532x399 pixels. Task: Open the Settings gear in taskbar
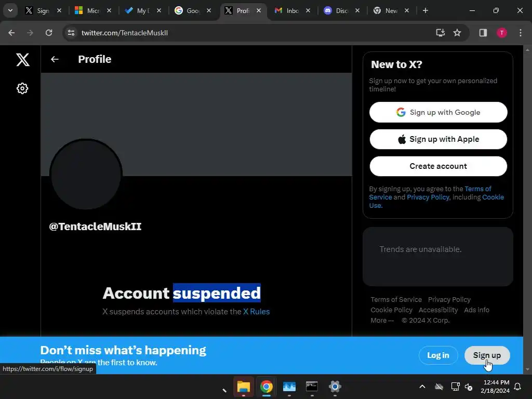(335, 387)
